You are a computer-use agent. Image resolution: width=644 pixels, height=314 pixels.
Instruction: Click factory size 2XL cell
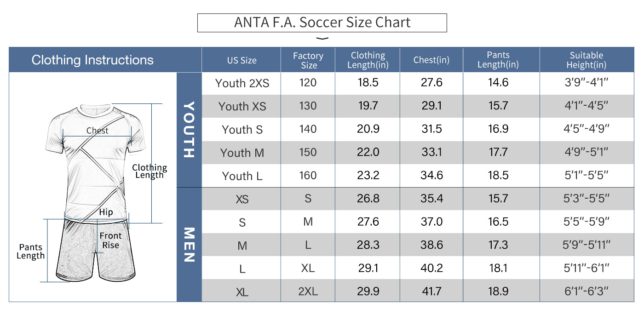point(308,291)
